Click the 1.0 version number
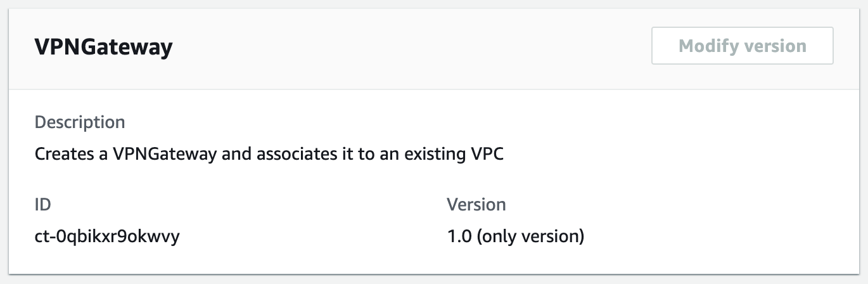This screenshot has height=284, width=868. [x=459, y=237]
